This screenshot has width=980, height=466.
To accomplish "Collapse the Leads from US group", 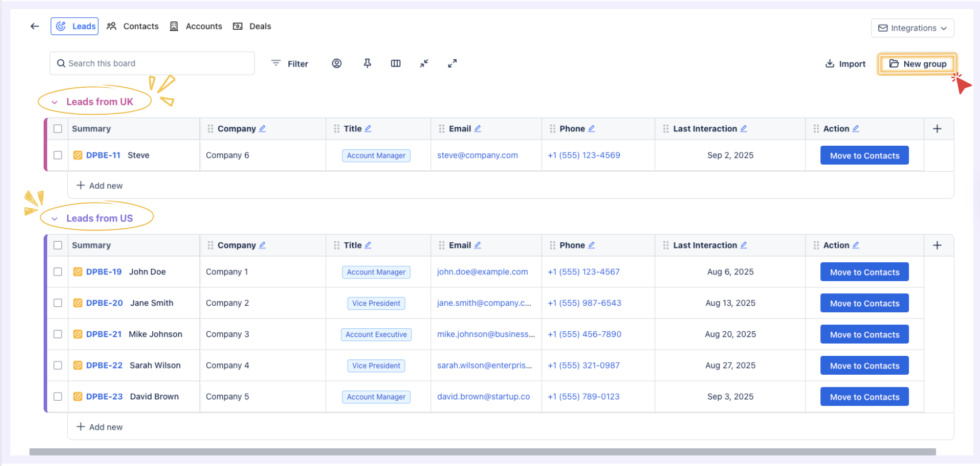I will (55, 219).
